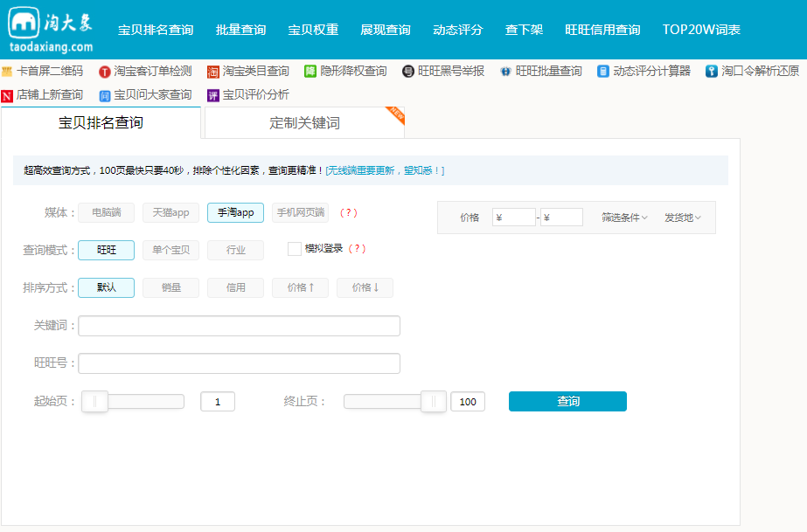807x532 pixels.
Task: Select 手机网页端 as the media type
Action: 299,212
